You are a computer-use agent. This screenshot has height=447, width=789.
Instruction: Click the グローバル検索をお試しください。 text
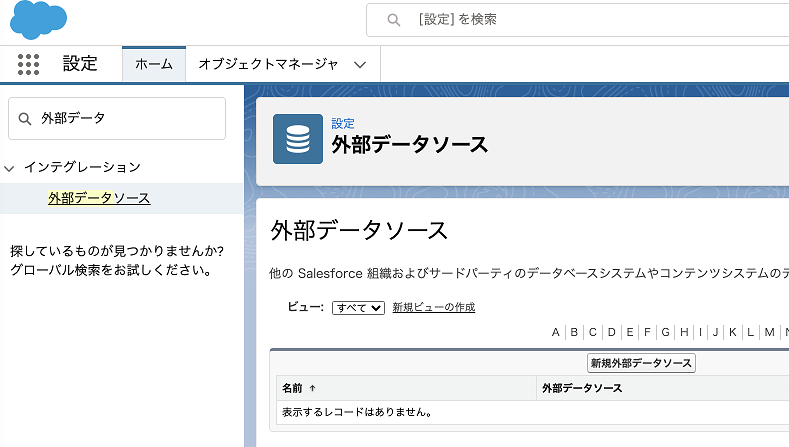coord(111,270)
